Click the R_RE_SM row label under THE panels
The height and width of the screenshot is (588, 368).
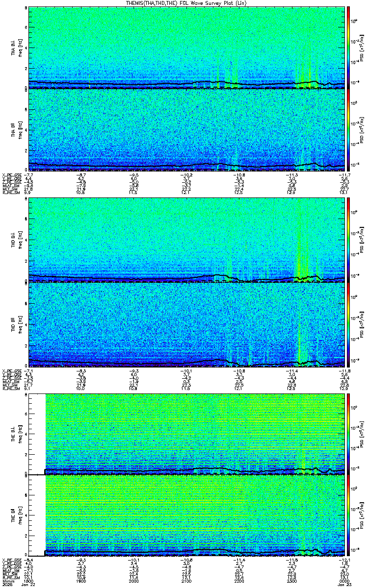pyautogui.click(x=10, y=577)
